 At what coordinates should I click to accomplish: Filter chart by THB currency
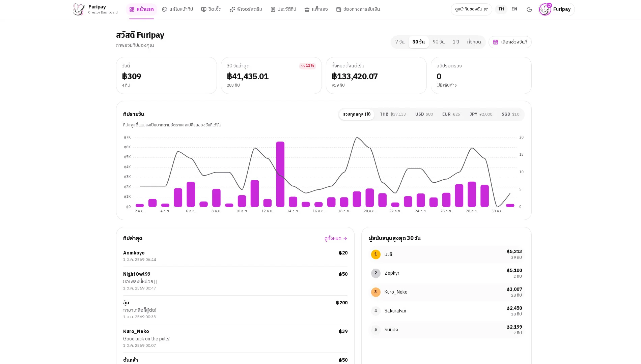pyautogui.click(x=393, y=115)
